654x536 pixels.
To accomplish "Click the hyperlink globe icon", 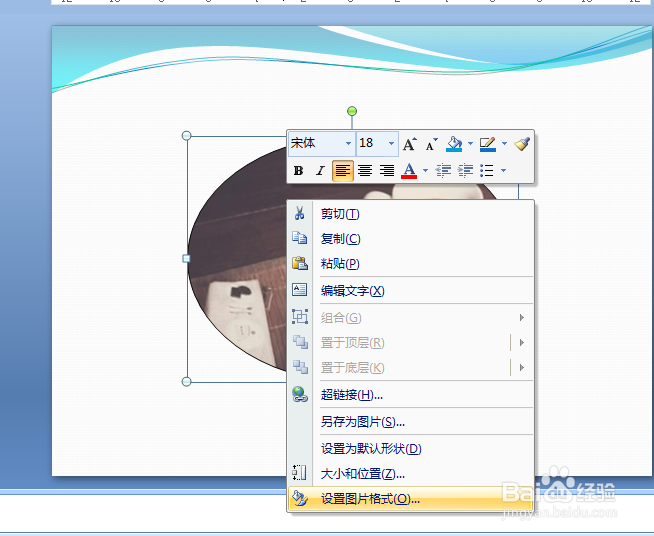I will pos(300,394).
